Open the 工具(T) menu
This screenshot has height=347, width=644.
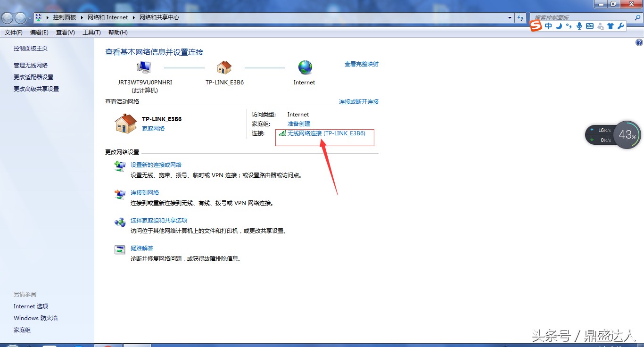tap(91, 33)
